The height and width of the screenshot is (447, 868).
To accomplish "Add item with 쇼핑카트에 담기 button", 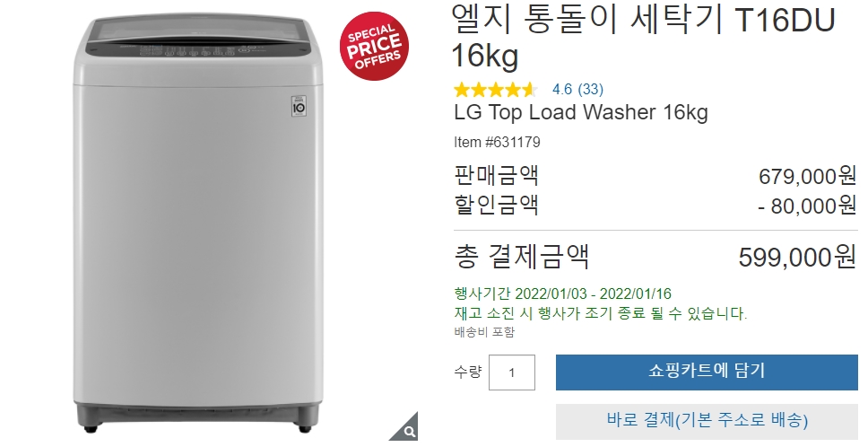I will pos(707,372).
